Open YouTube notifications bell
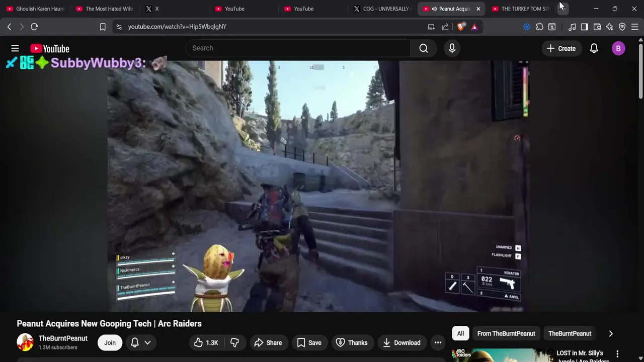The height and width of the screenshot is (362, 644). click(594, 48)
